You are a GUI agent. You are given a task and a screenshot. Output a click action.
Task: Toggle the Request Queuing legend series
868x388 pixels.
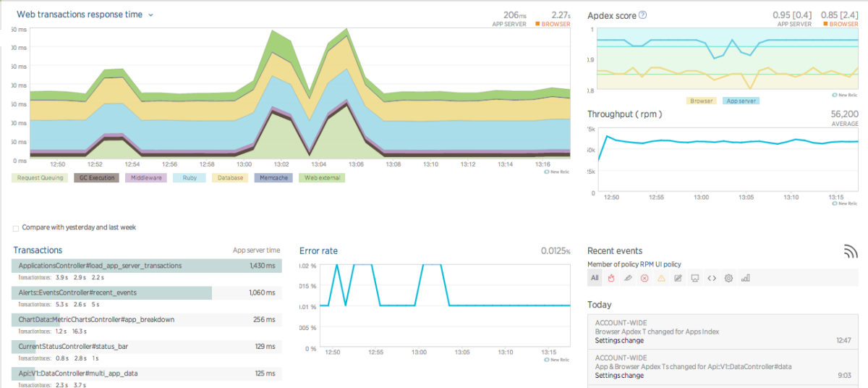coord(39,177)
